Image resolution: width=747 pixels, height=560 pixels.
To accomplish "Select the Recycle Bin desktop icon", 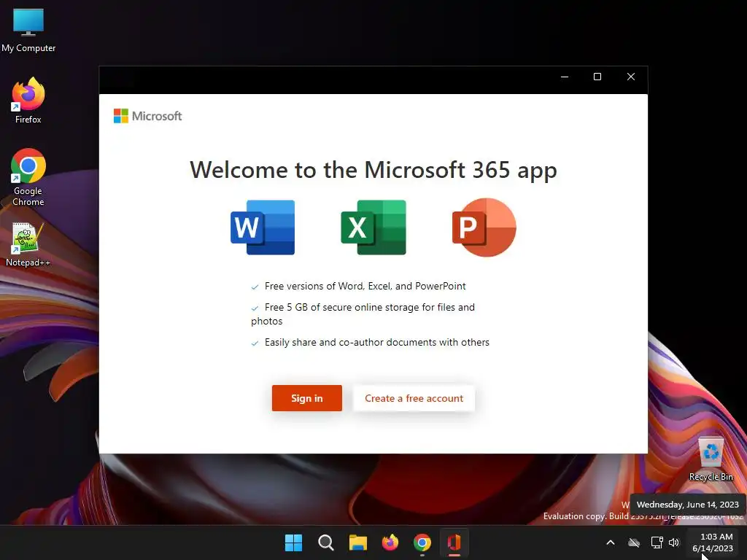I will (x=711, y=458).
